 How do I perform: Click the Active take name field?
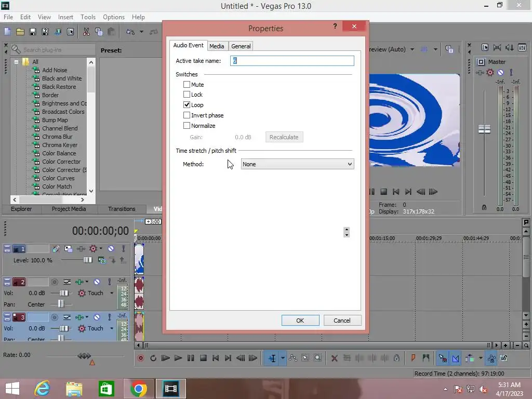click(x=292, y=61)
